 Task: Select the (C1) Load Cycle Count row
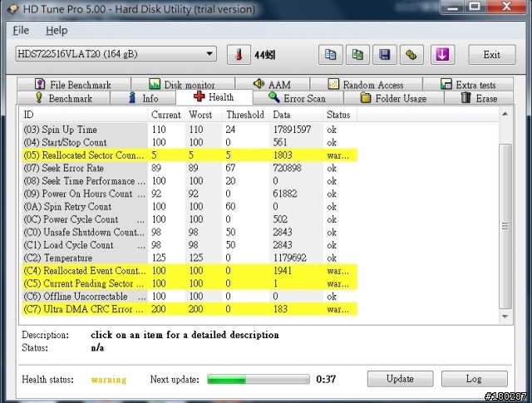[x=190, y=245]
